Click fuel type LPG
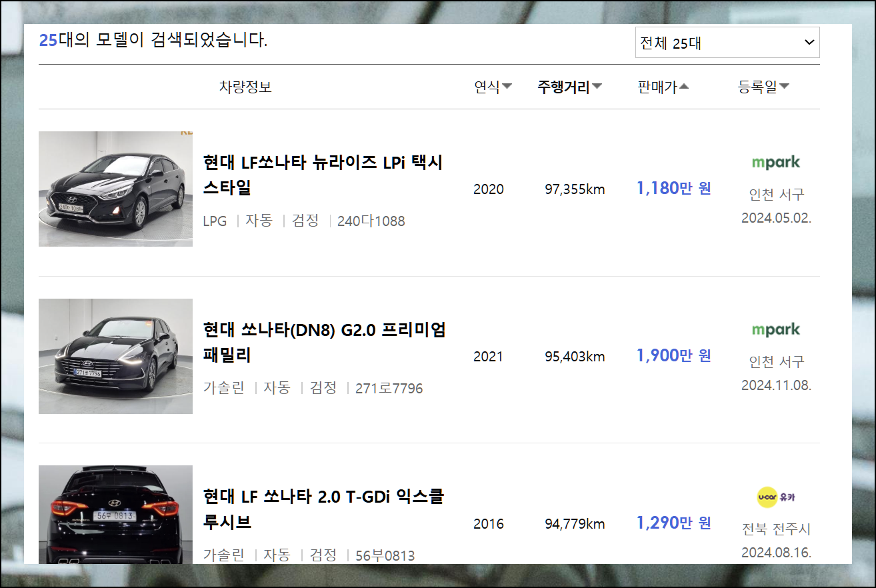 coord(215,221)
